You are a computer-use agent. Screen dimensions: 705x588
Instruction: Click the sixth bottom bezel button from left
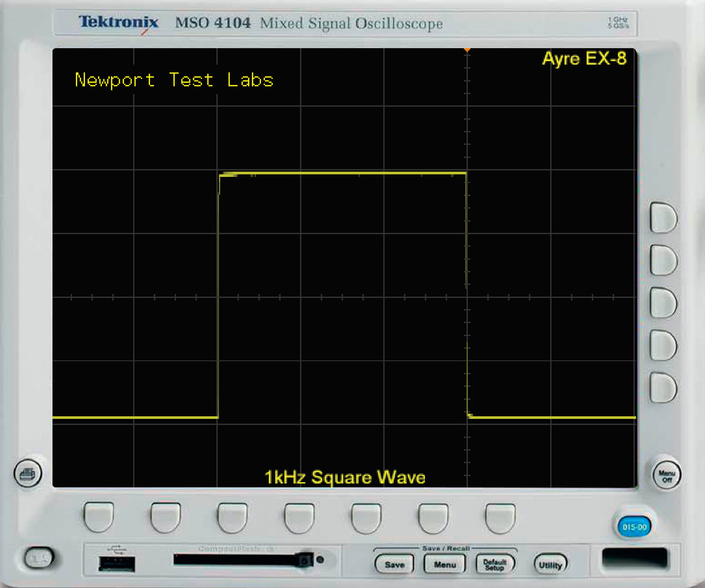click(433, 517)
